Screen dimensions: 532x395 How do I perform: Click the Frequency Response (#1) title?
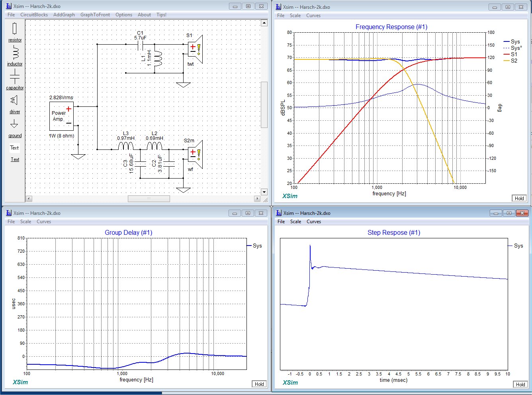pos(391,27)
